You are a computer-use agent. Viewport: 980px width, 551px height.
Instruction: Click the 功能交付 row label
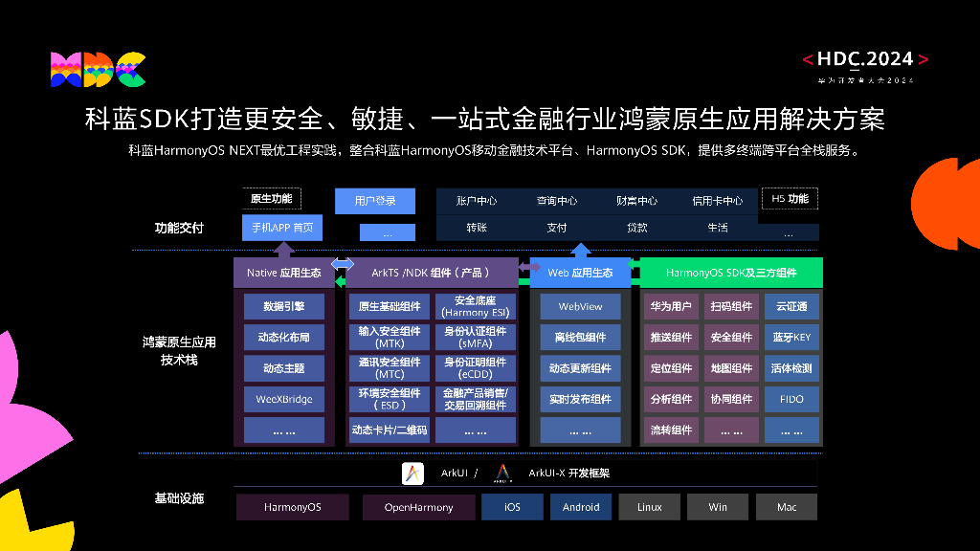pos(179,228)
